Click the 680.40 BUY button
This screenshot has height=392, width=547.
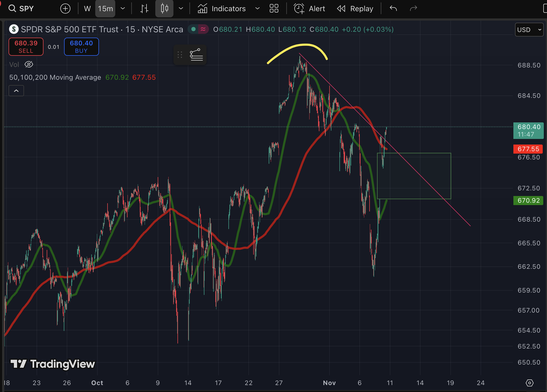coord(81,47)
